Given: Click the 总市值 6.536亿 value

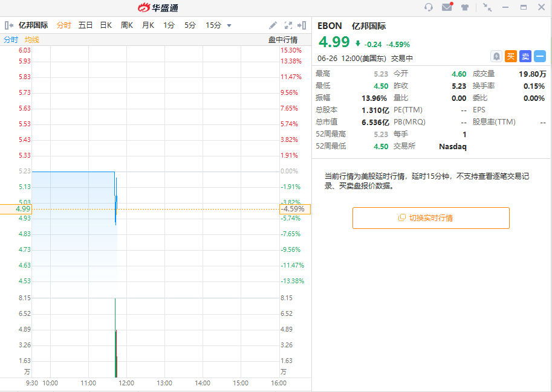Looking at the screenshot, I should tap(375, 123).
